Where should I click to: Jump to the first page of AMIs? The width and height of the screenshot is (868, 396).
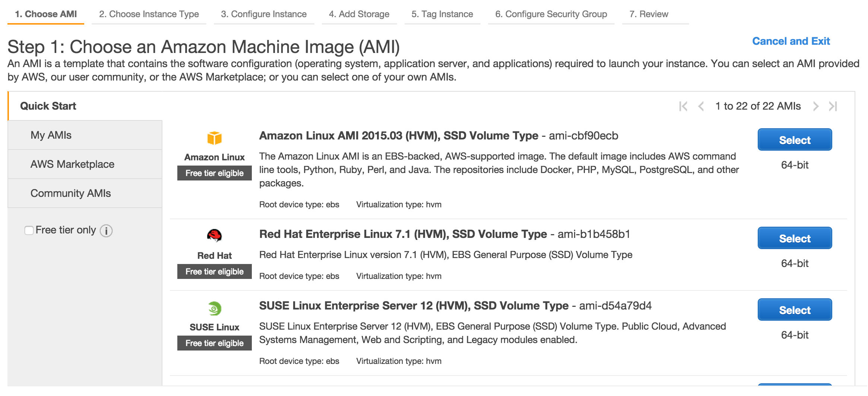683,106
